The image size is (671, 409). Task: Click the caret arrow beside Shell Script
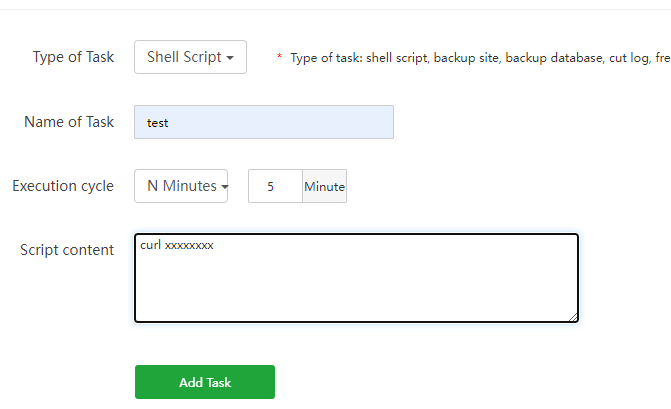(x=231, y=58)
